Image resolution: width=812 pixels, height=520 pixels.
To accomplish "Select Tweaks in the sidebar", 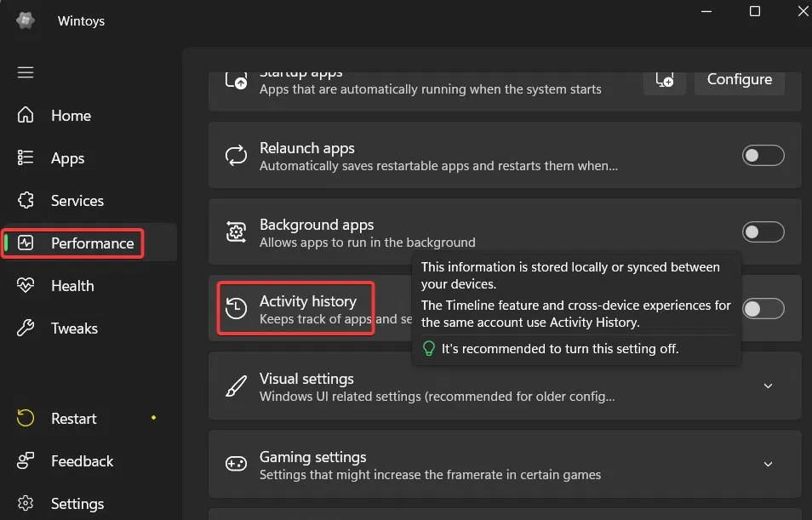I will pos(74,329).
